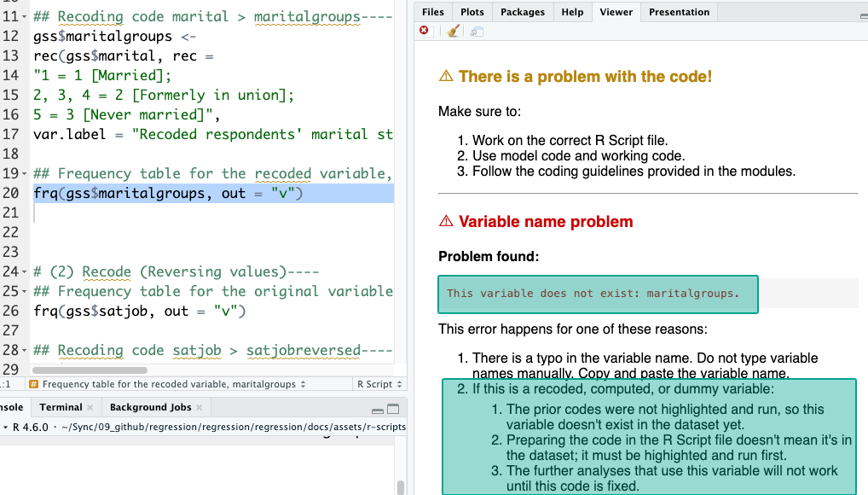
Task: Click the "There is a problem with the code!" heading
Action: 585,77
